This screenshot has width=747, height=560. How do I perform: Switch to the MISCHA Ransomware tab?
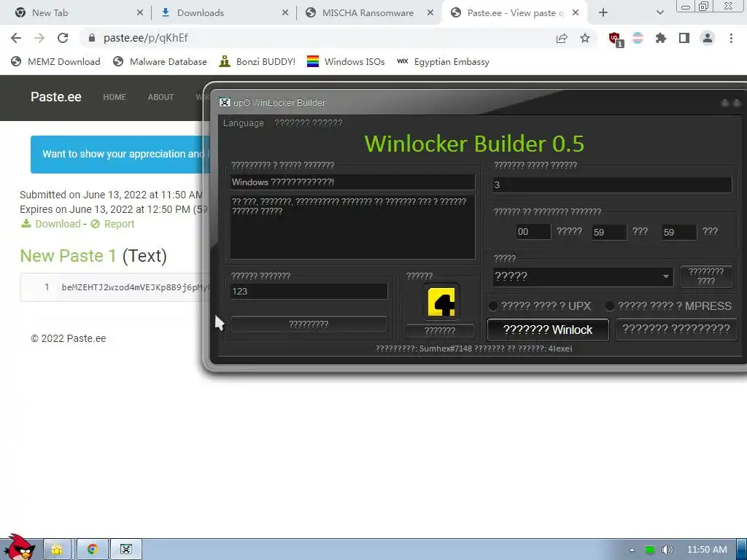tap(369, 13)
